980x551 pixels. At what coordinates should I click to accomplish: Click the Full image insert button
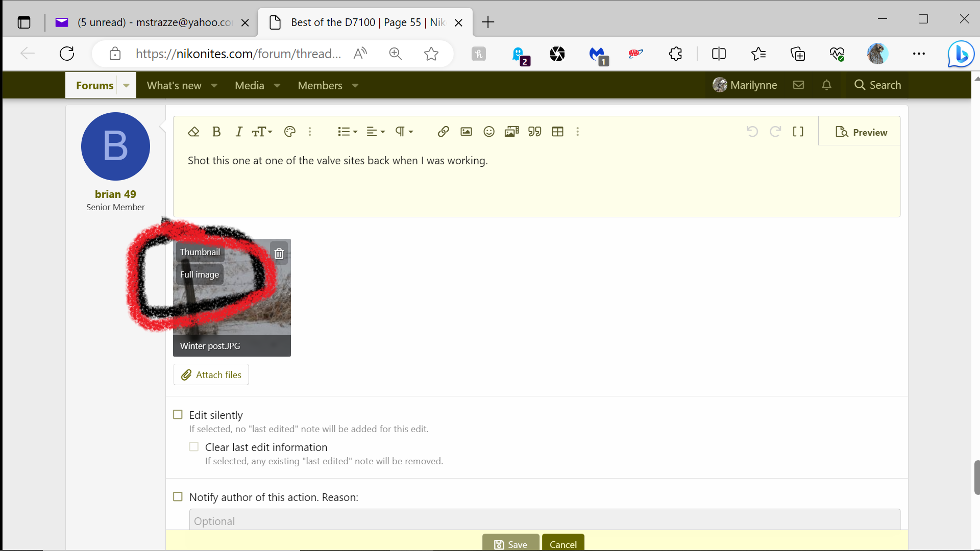coord(200,274)
